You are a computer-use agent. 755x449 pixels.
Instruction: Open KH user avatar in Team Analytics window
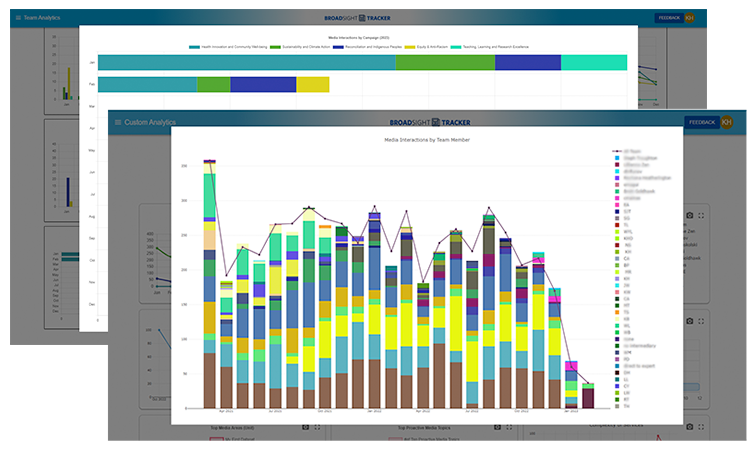[x=690, y=18]
